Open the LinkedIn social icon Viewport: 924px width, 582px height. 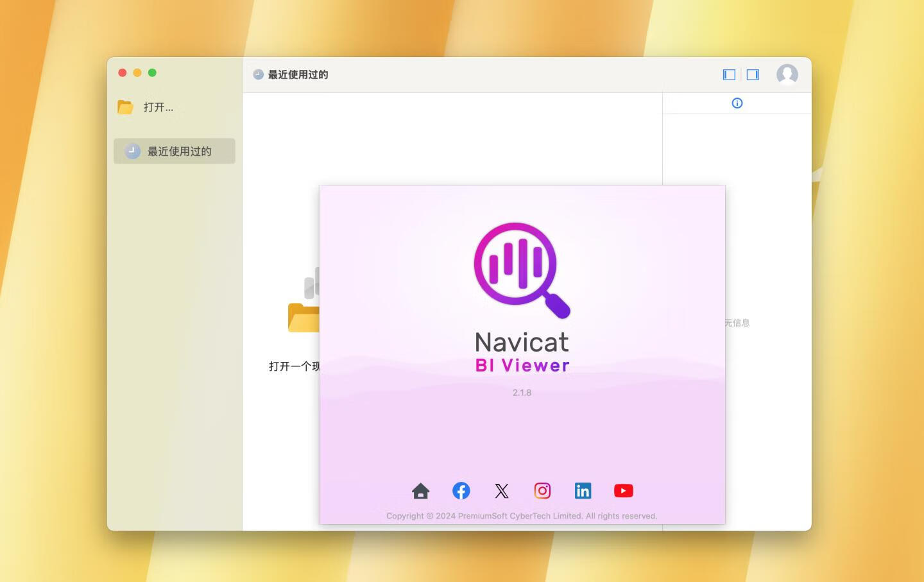click(583, 491)
